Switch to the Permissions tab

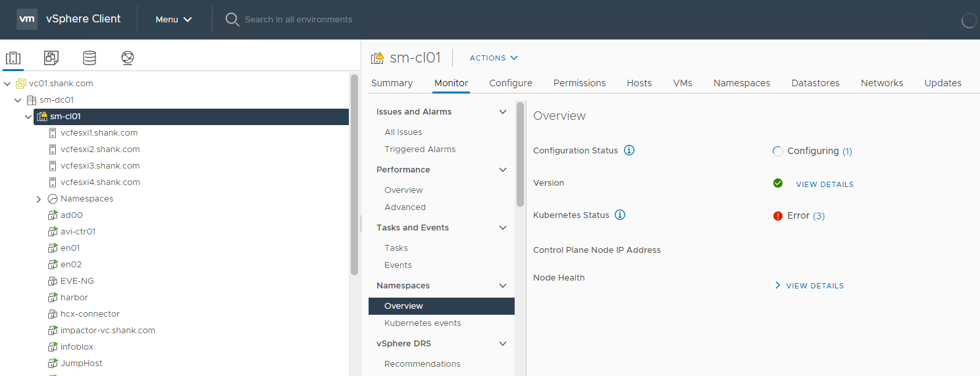(x=579, y=83)
